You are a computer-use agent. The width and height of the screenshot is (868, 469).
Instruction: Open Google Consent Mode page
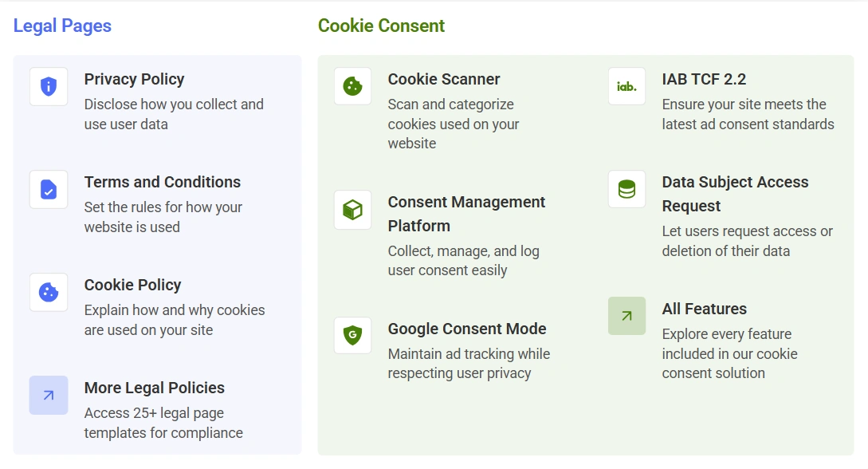(467, 329)
